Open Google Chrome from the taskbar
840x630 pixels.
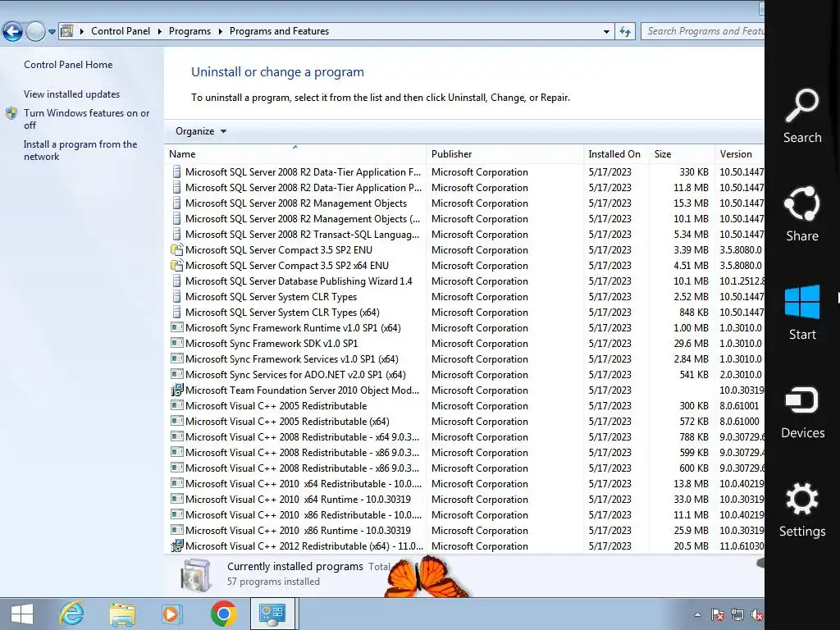[x=223, y=614]
